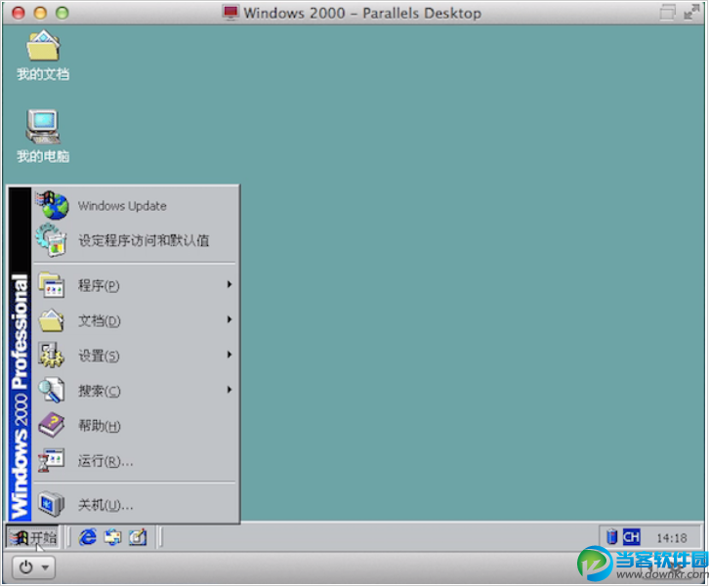This screenshot has width=710, height=588.
Task: Expand the 文档(D) submenu arrow
Action: (230, 319)
